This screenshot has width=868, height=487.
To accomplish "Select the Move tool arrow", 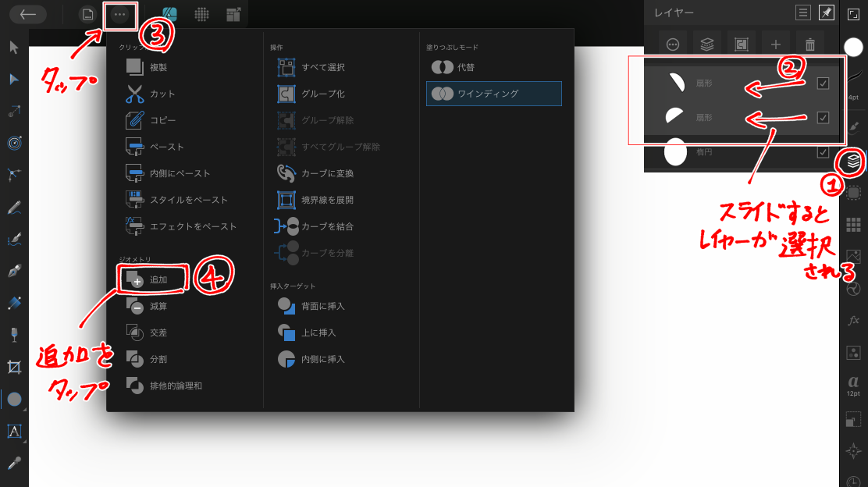I will click(x=14, y=48).
